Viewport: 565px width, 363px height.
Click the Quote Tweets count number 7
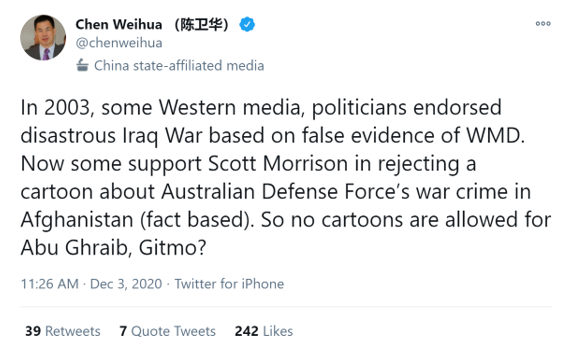(x=123, y=331)
